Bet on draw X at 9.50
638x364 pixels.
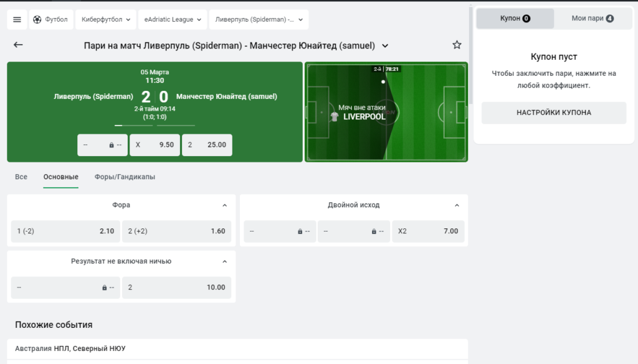(155, 144)
